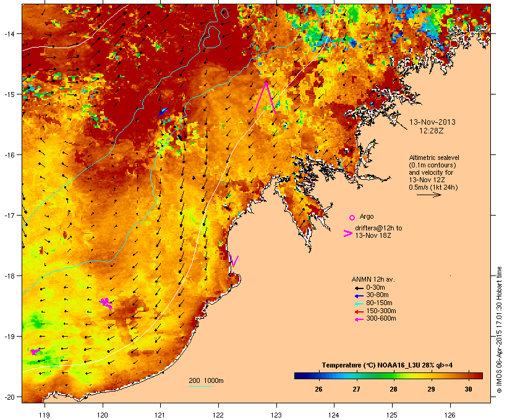Click the cyan 200m depth contour legend line
Viewport: 507px width, 420px height.
coord(201,386)
